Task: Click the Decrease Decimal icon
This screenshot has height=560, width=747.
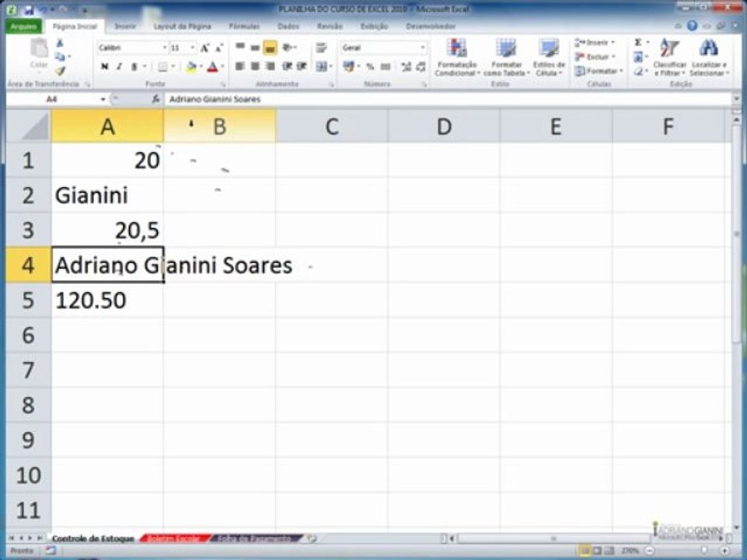Action: (x=421, y=67)
